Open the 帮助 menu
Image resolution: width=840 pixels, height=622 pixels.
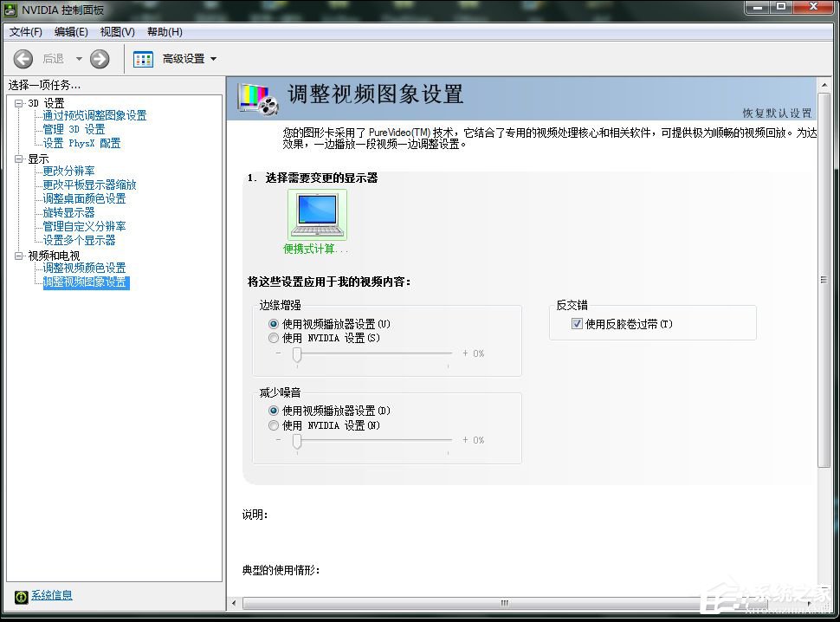(164, 32)
